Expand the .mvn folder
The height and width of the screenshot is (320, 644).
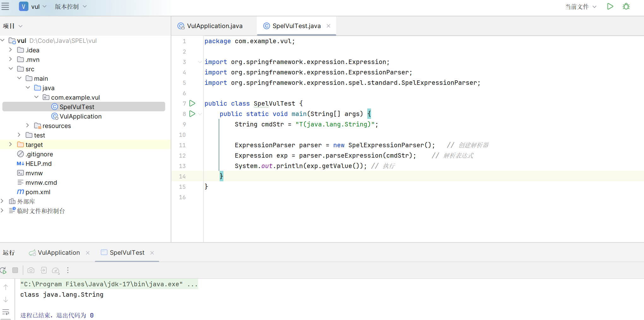pos(11,59)
